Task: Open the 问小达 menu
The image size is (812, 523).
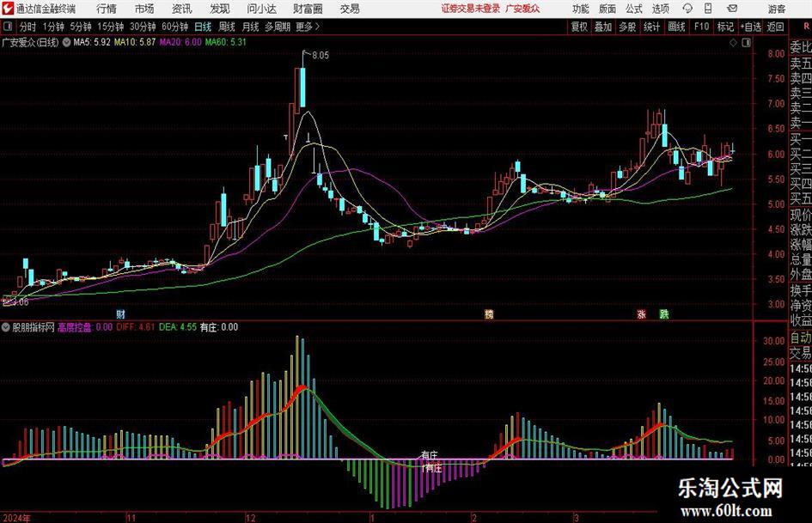Action: tap(261, 9)
